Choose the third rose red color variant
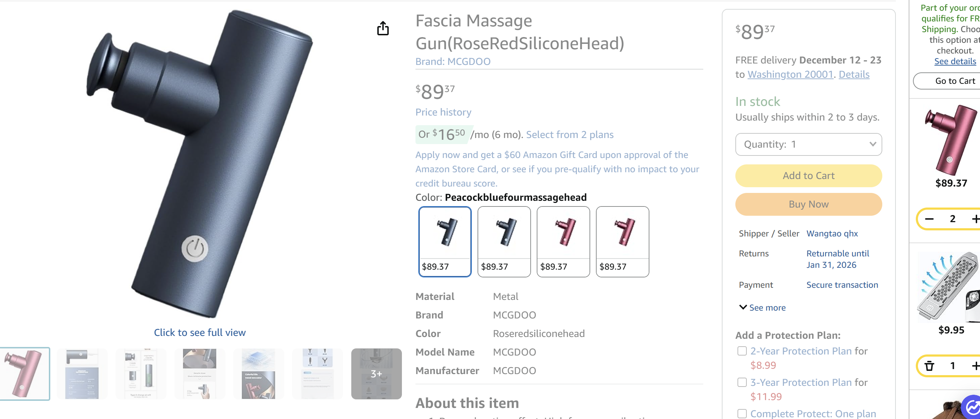Image resolution: width=980 pixels, height=419 pixels. [563, 241]
